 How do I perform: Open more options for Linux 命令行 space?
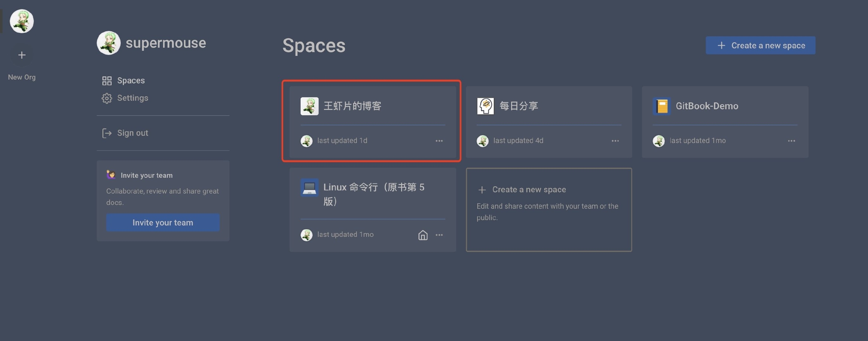pos(439,235)
